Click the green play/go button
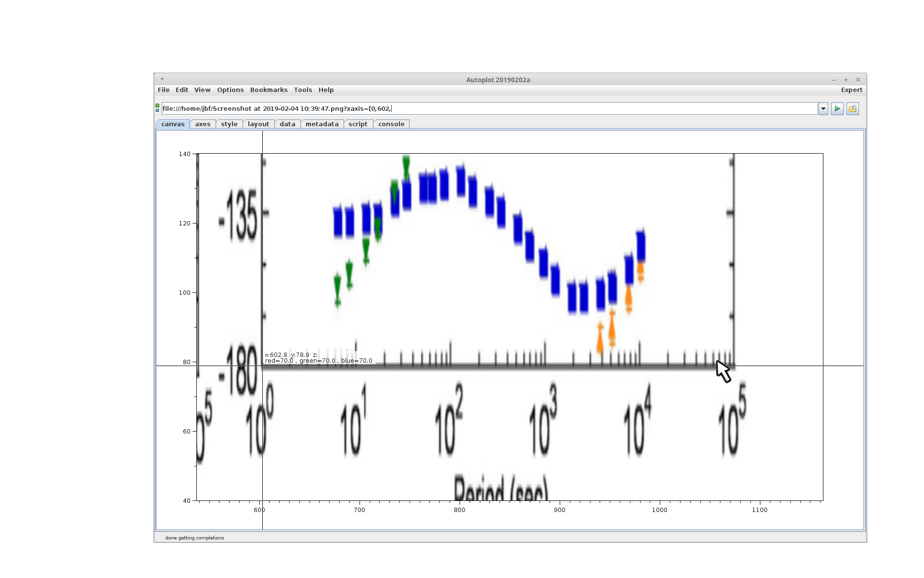924x578 pixels. point(837,109)
